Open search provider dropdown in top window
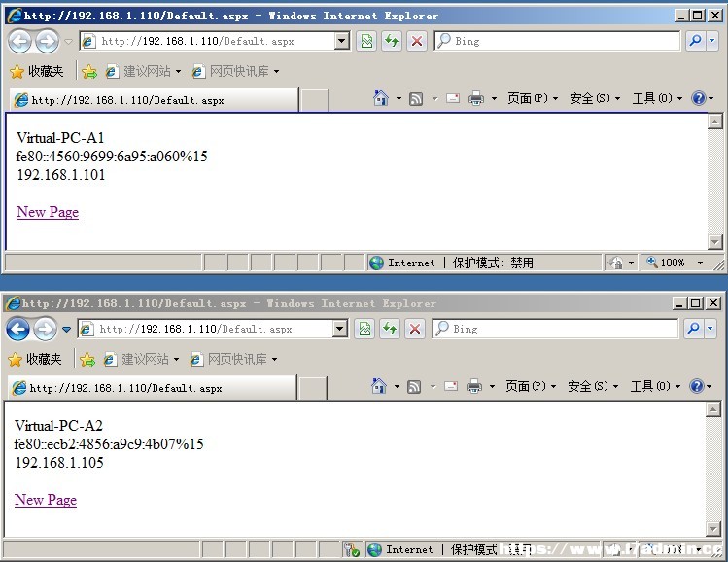Screen dimensions: 728x562 pyautogui.click(x=712, y=41)
